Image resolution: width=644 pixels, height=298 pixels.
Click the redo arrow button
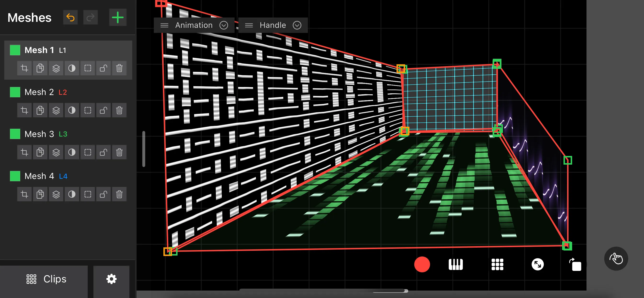pyautogui.click(x=90, y=18)
